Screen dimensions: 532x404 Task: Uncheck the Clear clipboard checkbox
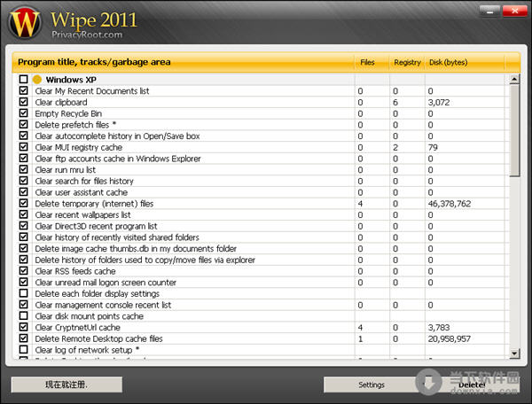[x=23, y=102]
